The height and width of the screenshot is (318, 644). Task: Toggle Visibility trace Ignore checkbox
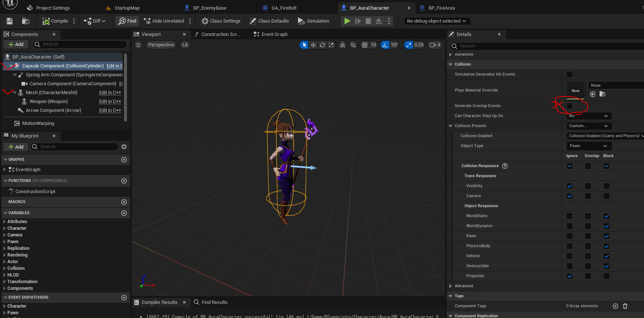tap(570, 186)
